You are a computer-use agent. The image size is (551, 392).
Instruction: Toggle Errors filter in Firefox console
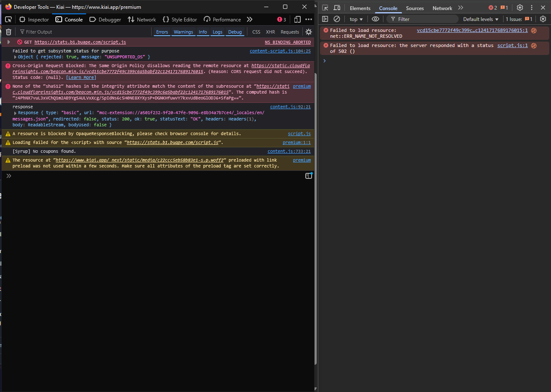(162, 32)
